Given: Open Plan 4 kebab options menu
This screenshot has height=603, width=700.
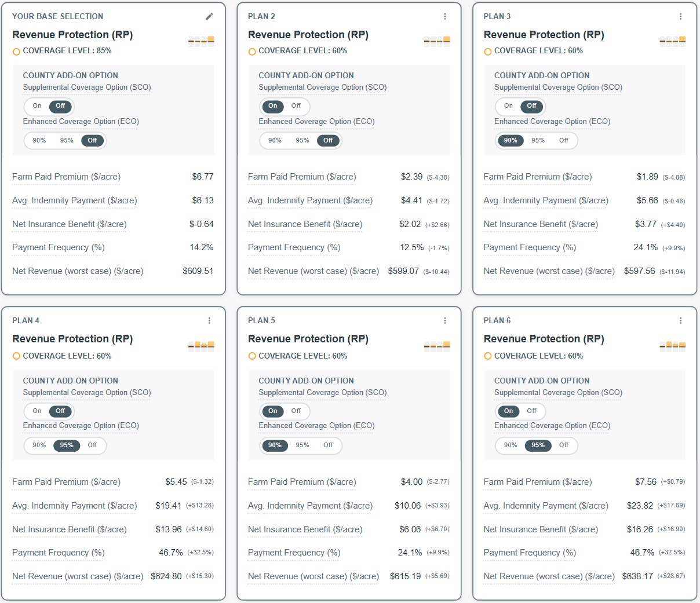Looking at the screenshot, I should [209, 321].
